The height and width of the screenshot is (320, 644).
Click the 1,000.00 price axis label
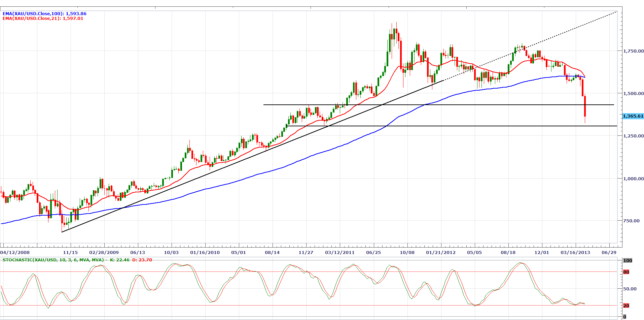click(x=633, y=179)
